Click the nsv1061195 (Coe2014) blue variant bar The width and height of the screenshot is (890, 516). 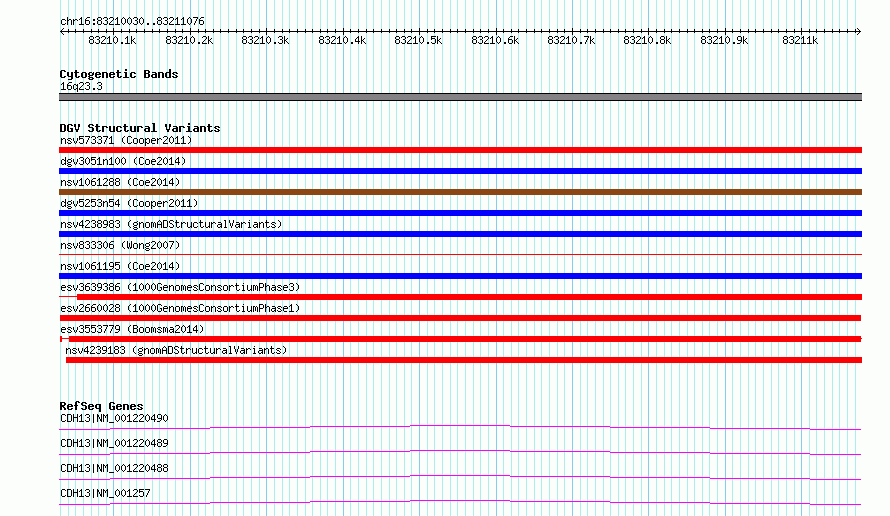click(460, 276)
